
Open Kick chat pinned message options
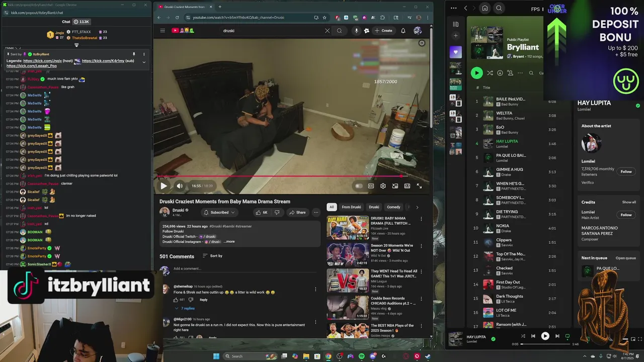[x=144, y=54]
